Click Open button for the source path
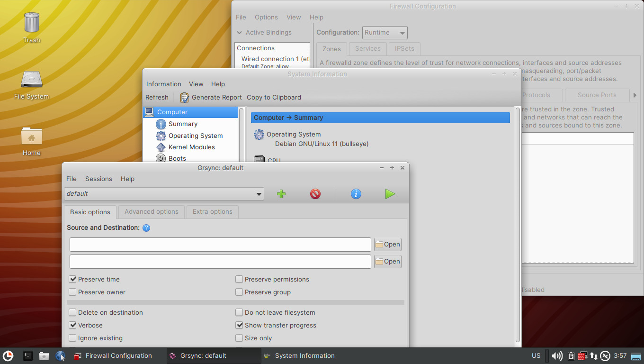The width and height of the screenshot is (644, 364). [387, 245]
